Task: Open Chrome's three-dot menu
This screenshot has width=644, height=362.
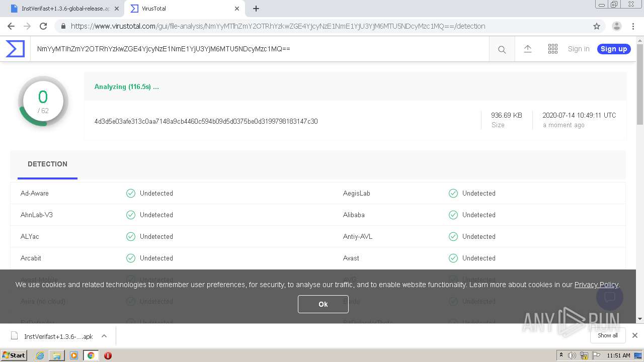Action: point(632,26)
